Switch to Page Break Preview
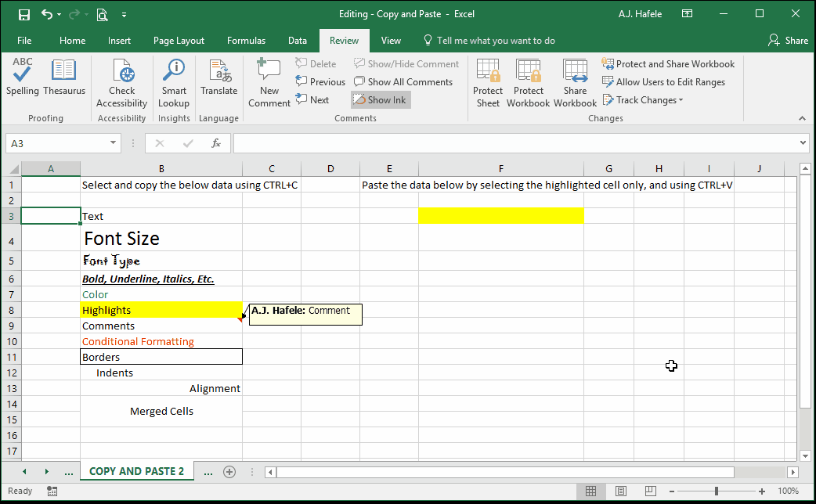The image size is (816, 504). click(651, 491)
